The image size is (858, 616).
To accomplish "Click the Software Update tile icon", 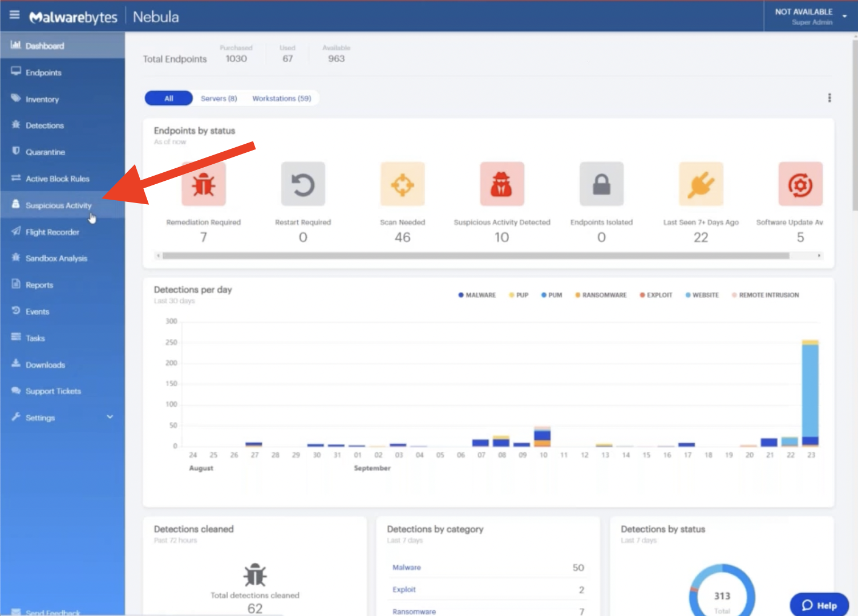I will click(x=800, y=184).
